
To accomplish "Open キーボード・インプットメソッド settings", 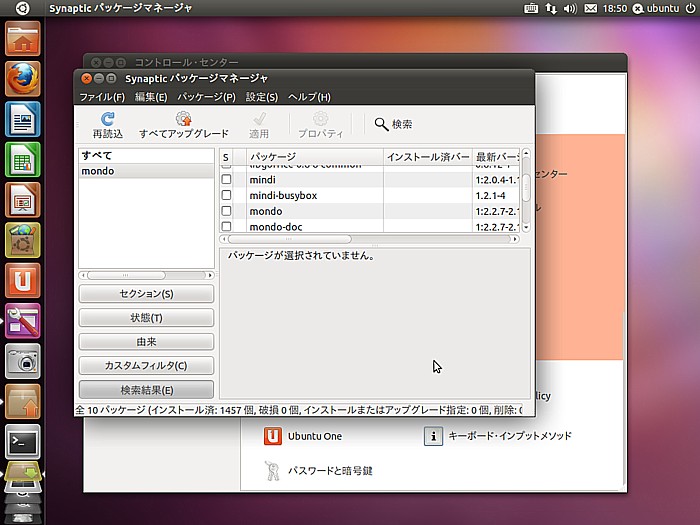I will tap(433, 436).
